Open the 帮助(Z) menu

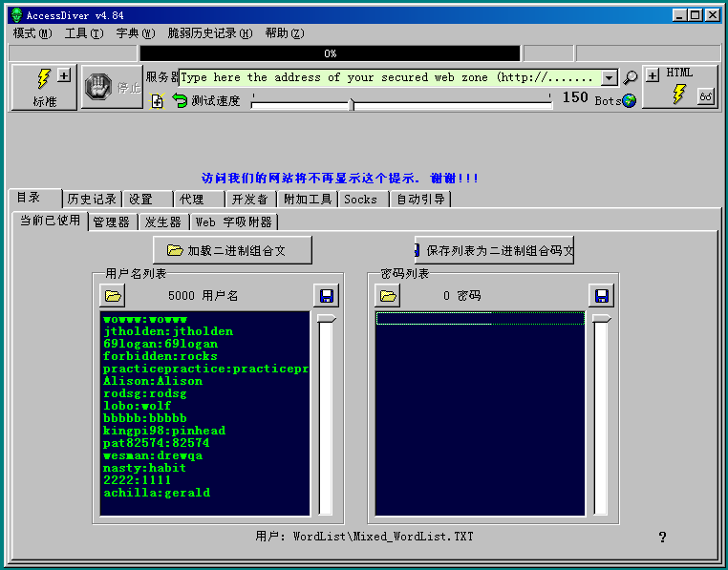[x=285, y=33]
